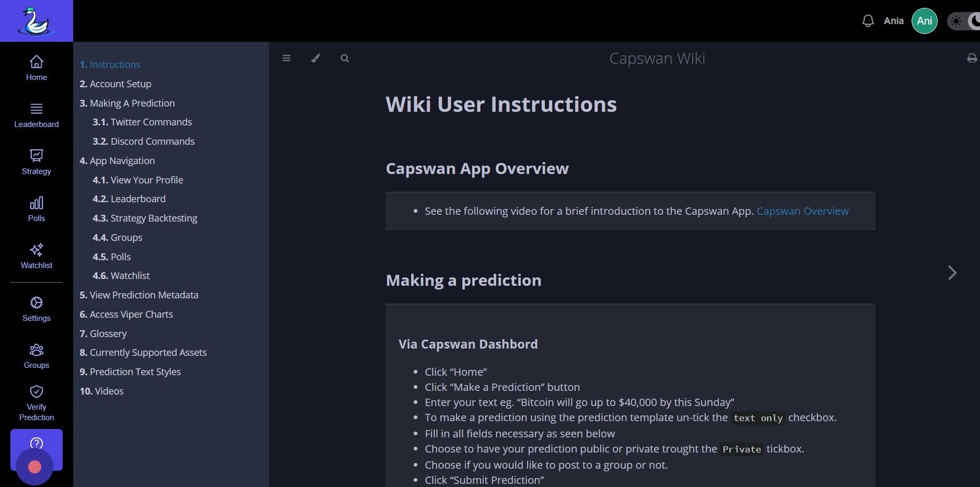Open the Home page from sidebar
The width and height of the screenshot is (980, 487).
37,68
